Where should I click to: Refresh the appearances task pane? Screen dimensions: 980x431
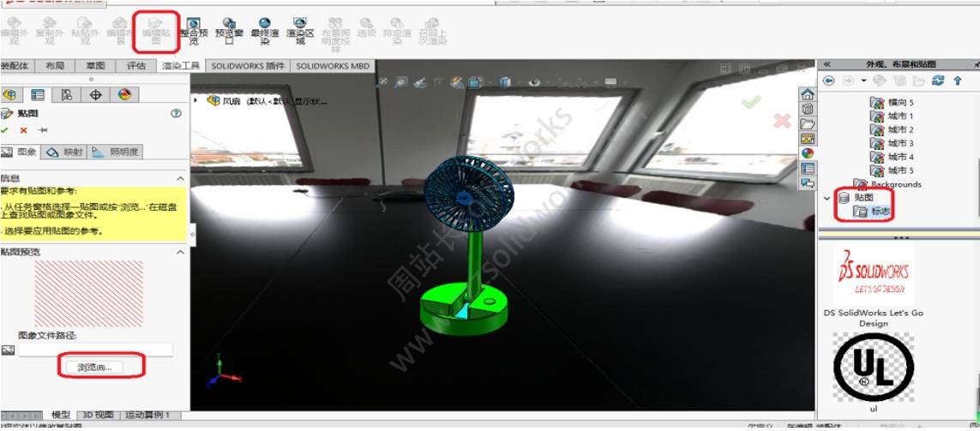[937, 81]
